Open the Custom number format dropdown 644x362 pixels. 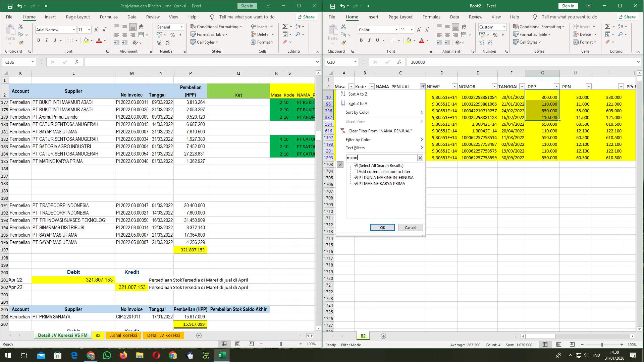click(x=504, y=27)
